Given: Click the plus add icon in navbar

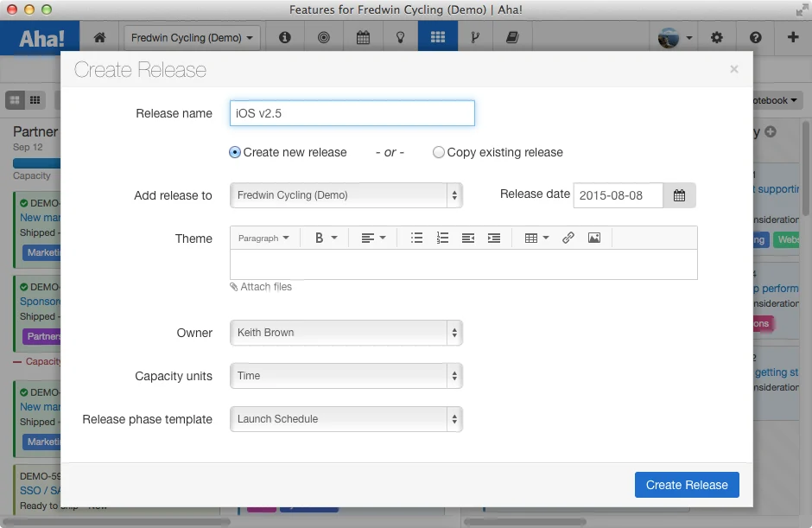Looking at the screenshot, I should pos(793,37).
